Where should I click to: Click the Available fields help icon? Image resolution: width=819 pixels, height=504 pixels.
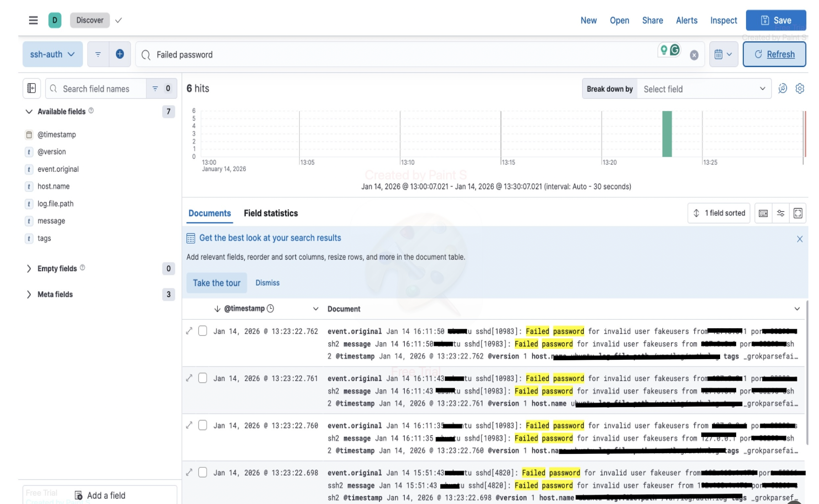(91, 111)
